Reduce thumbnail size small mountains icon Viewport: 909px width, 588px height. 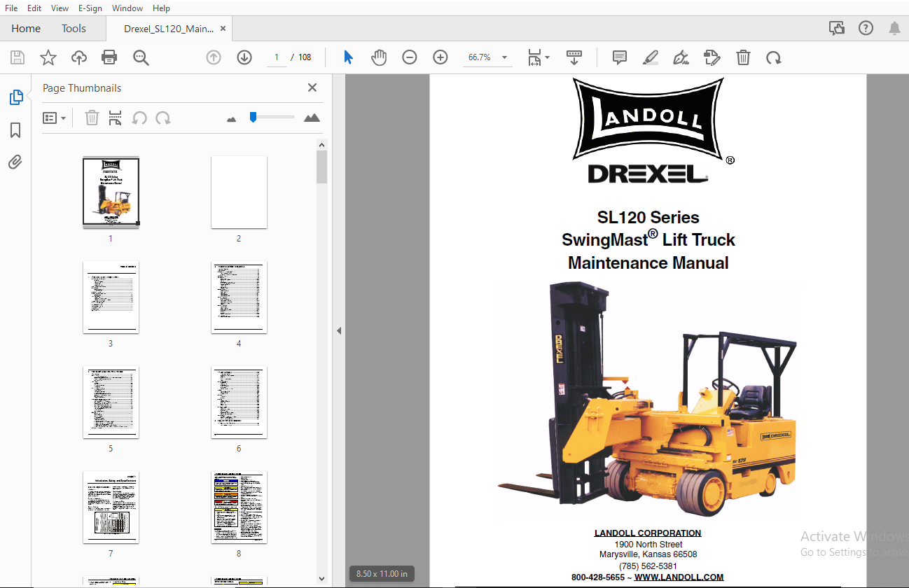(x=232, y=119)
